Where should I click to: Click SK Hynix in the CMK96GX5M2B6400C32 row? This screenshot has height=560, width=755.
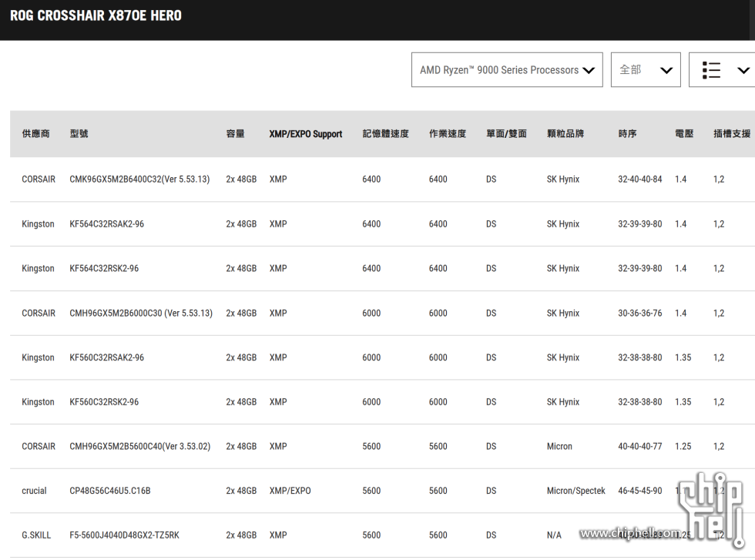coord(563,179)
